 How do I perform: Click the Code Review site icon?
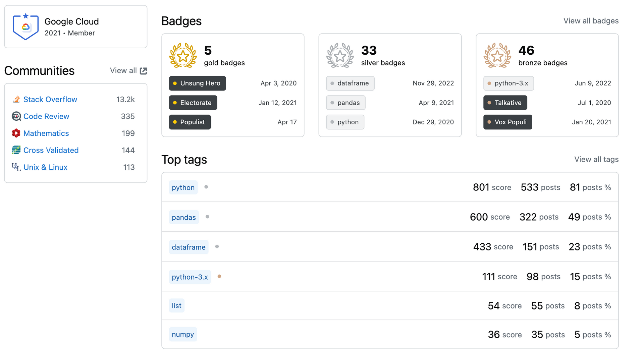coord(16,116)
